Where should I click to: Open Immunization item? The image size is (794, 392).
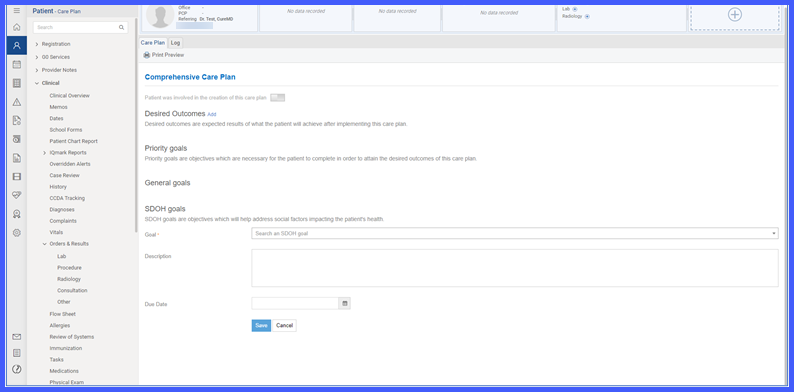[65, 348]
